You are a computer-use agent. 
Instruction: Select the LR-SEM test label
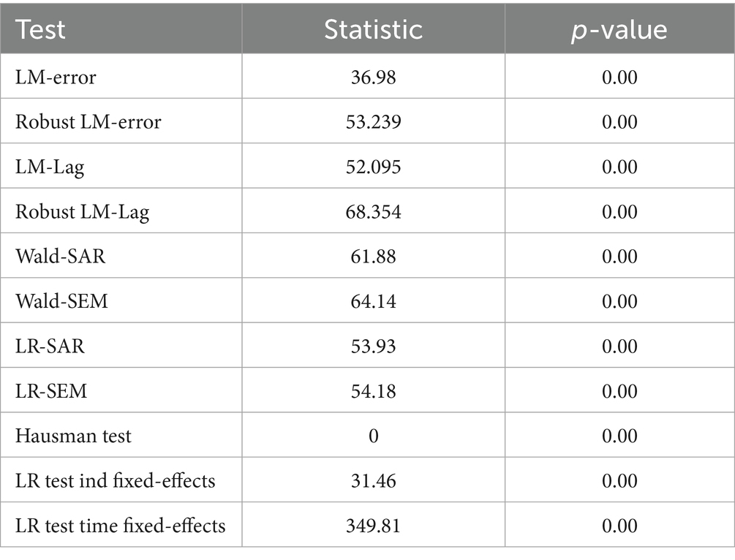(x=51, y=391)
